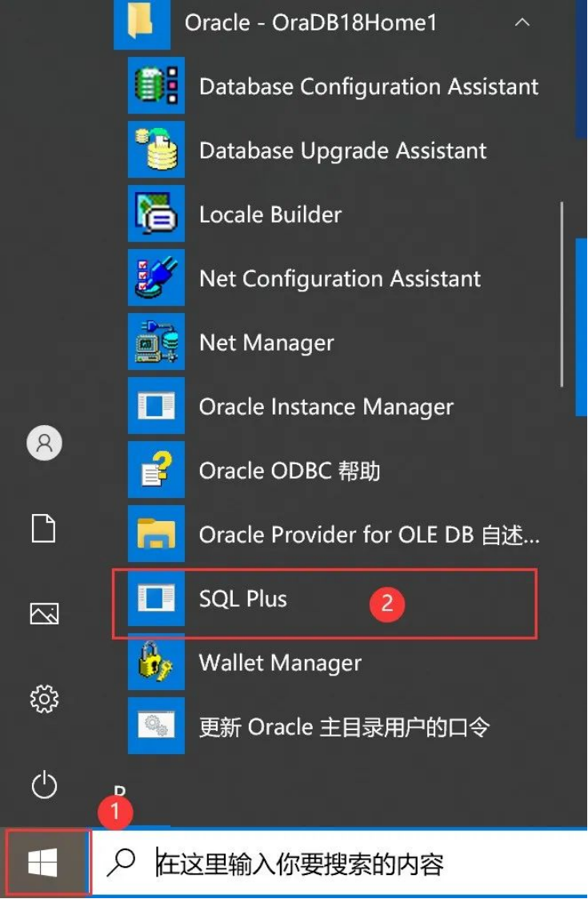Open Windows Settings gear
The width and height of the screenshot is (588, 899).
coord(44,699)
